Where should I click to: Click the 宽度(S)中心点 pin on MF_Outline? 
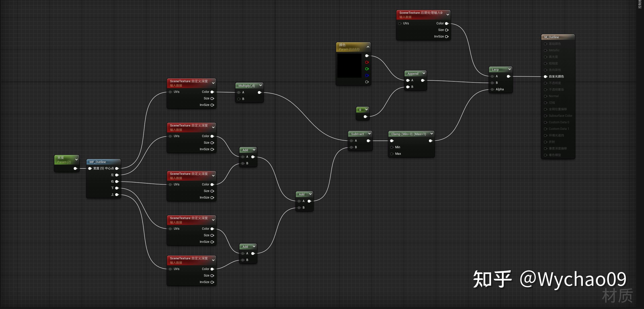[x=90, y=168]
